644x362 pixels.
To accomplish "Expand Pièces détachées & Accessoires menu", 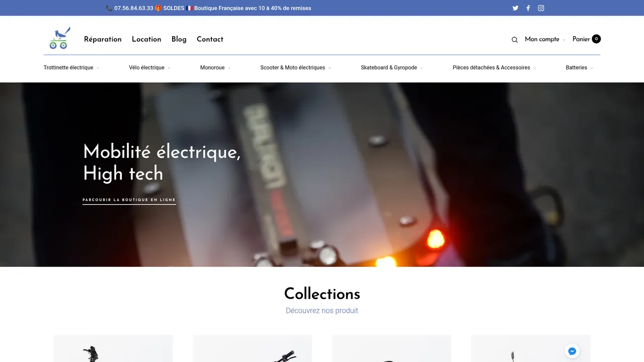I will coord(495,67).
